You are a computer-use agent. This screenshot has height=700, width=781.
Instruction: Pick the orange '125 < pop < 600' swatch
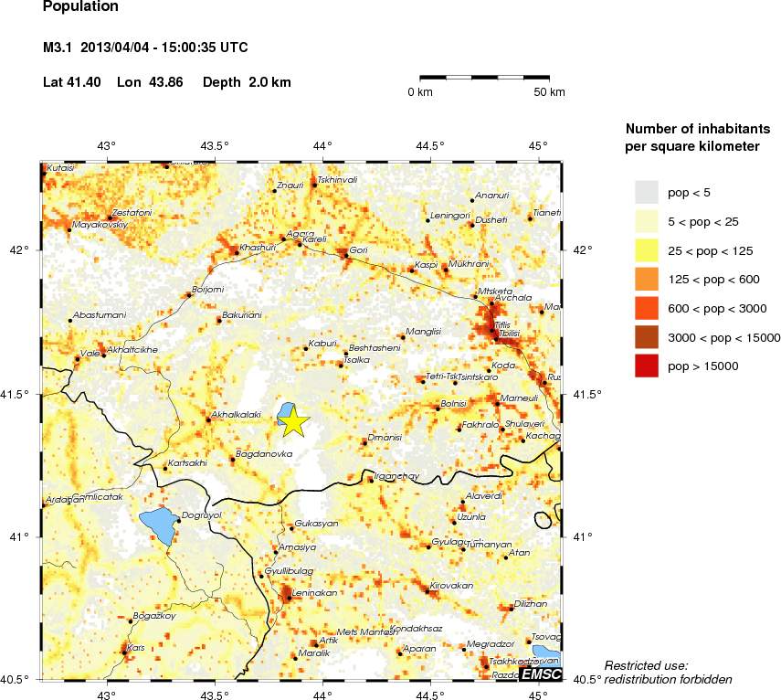point(647,279)
